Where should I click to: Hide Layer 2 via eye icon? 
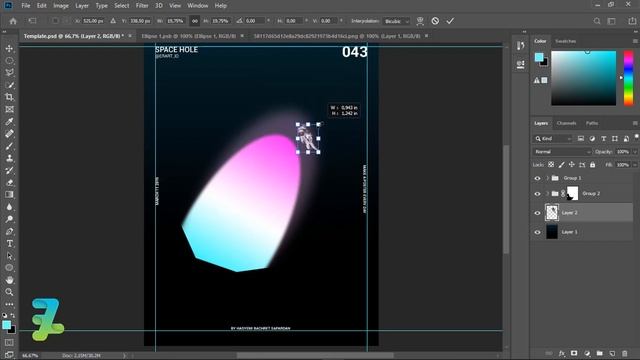(x=537, y=213)
